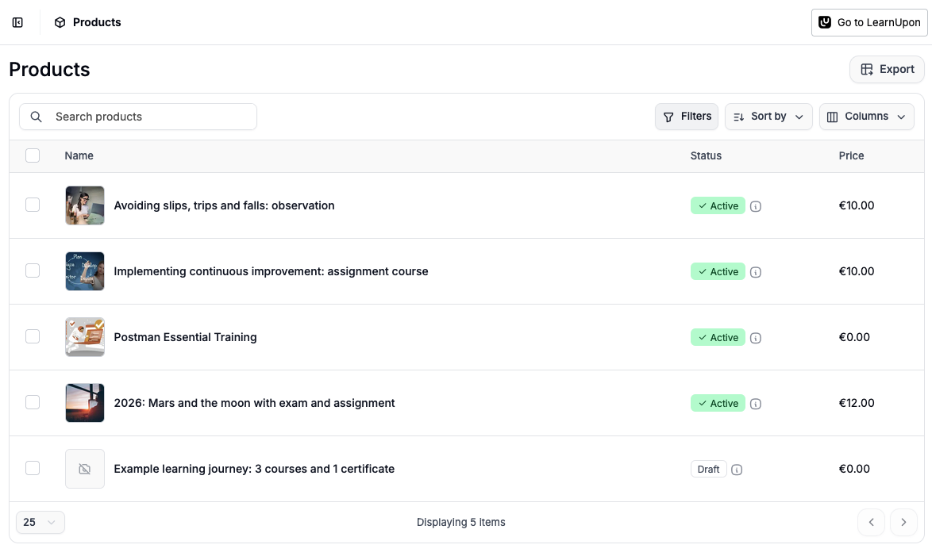The height and width of the screenshot is (560, 932).
Task: Open Avoiding slips product thumbnail
Action: pyautogui.click(x=85, y=205)
